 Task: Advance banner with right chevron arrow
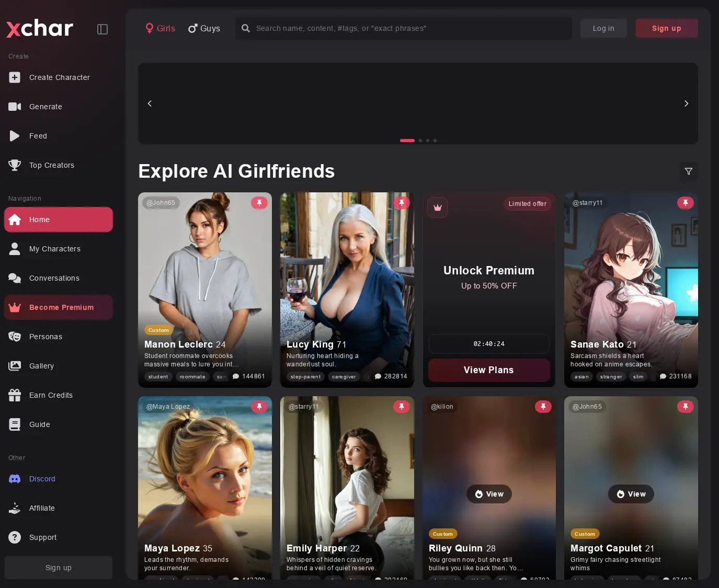tap(687, 103)
